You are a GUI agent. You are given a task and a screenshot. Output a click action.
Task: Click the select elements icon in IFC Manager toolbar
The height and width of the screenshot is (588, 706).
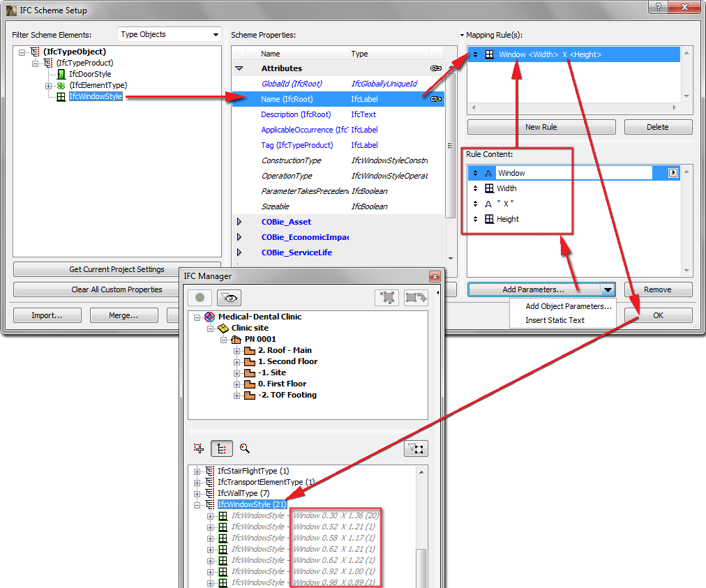point(386,298)
